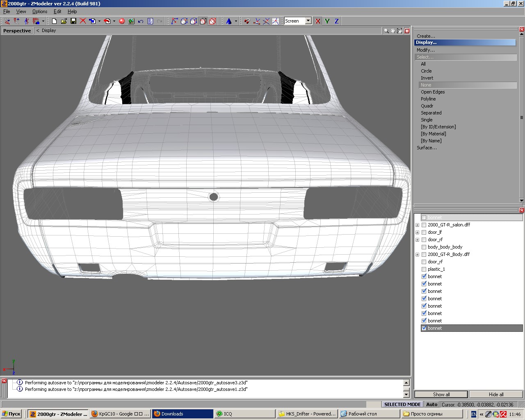
Task: Click the zoom magnifier icon in viewport
Action: tap(386, 31)
